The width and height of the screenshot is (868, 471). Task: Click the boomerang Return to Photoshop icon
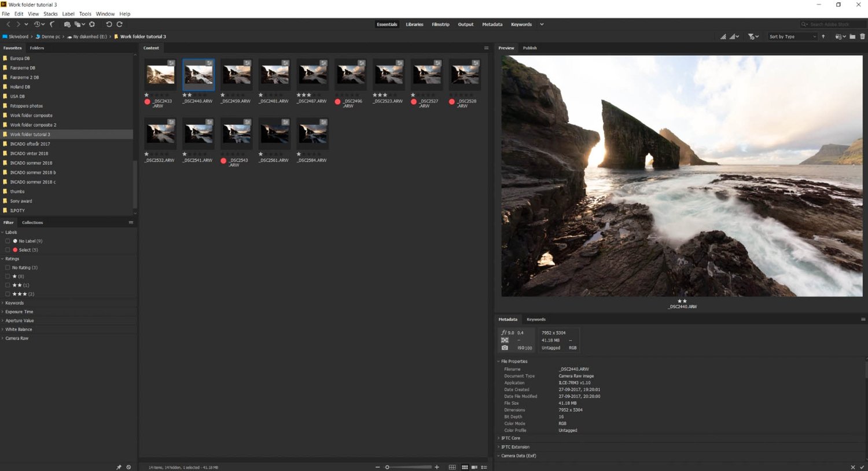[x=52, y=24]
